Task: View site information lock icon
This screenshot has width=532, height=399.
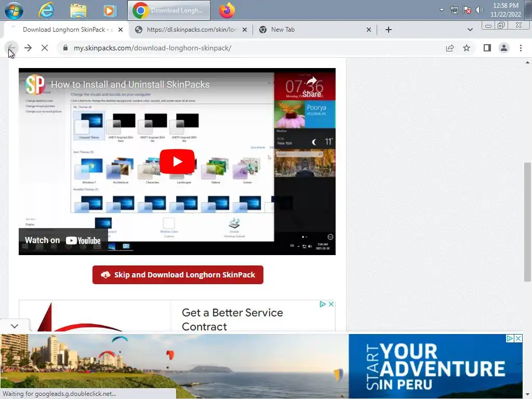Action: coord(65,48)
